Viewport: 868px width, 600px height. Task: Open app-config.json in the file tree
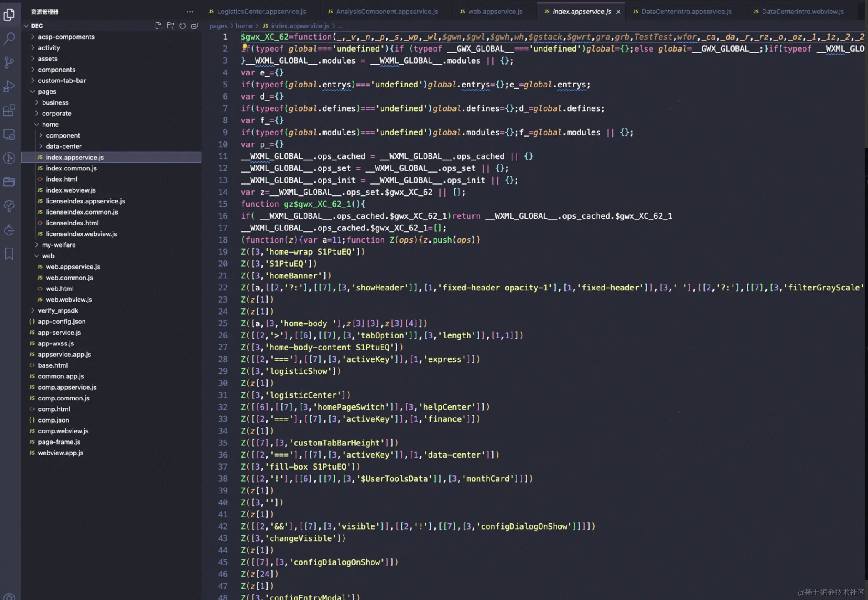pos(61,322)
